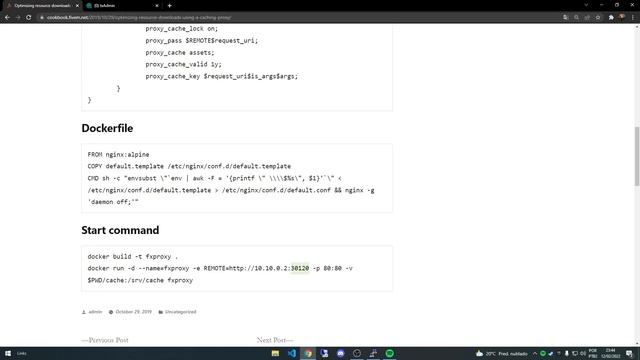The height and width of the screenshot is (360, 640).
Task: Open the Chrome three-dot menu
Action: pos(633,18)
